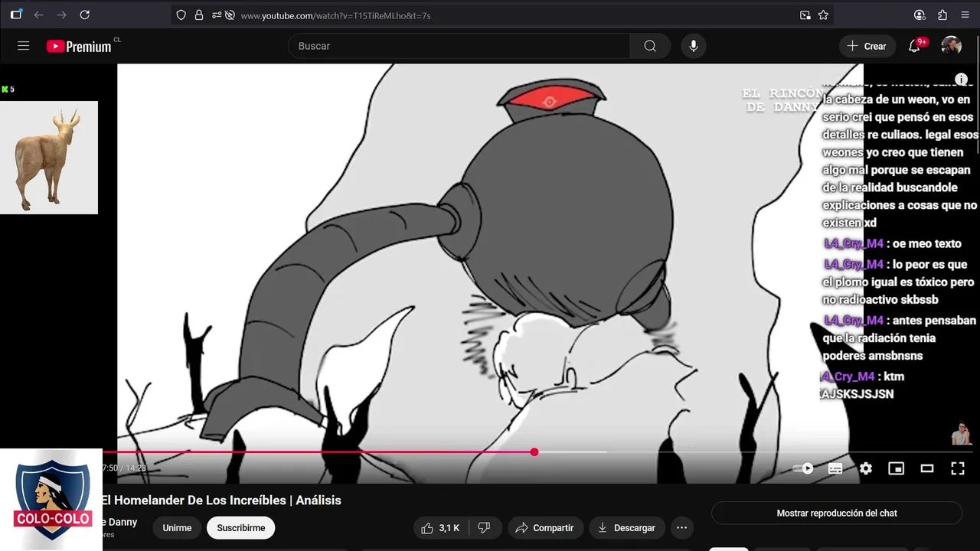Click the Descargar download button
Image resolution: width=980 pixels, height=551 pixels.
pos(626,528)
